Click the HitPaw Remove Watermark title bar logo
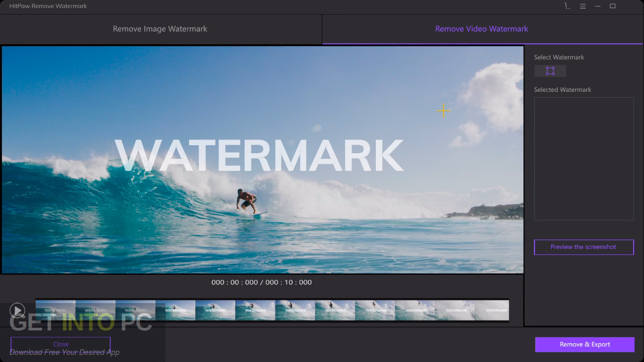The image size is (644, 362). pyautogui.click(x=47, y=6)
